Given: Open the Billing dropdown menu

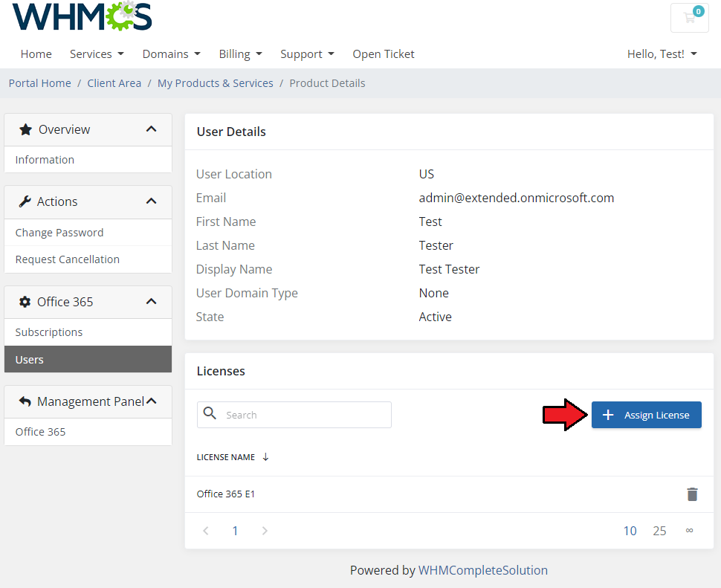Looking at the screenshot, I should click(241, 54).
